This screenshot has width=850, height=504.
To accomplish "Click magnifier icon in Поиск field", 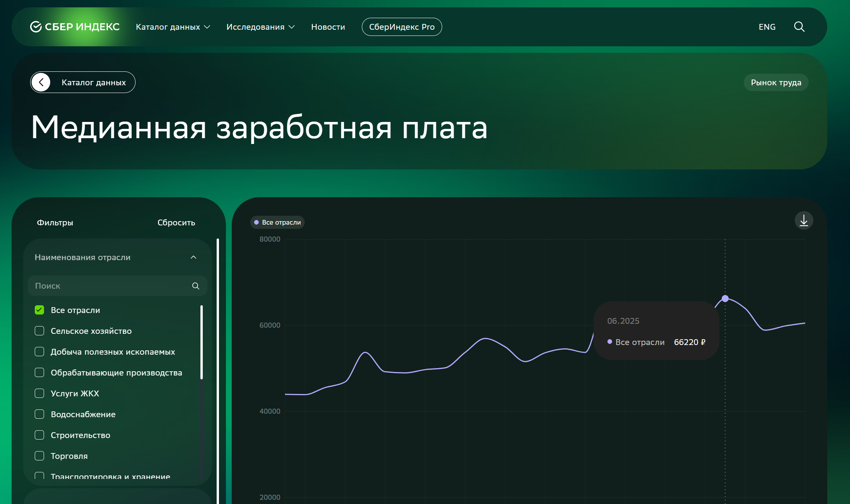I will (196, 286).
